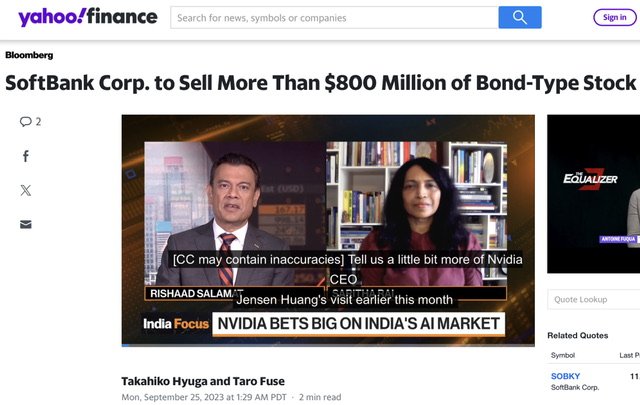Click the Related Quotes heading
Viewport: 640px width, 405px height.
[578, 336]
